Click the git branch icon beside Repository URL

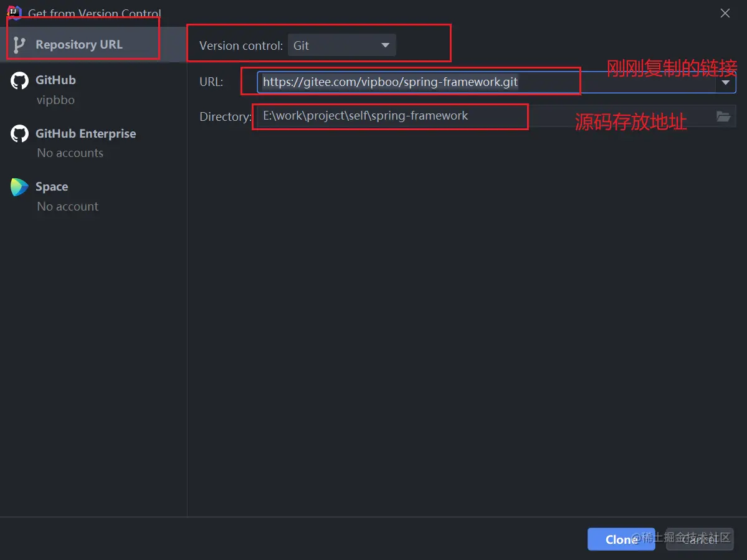(x=19, y=45)
